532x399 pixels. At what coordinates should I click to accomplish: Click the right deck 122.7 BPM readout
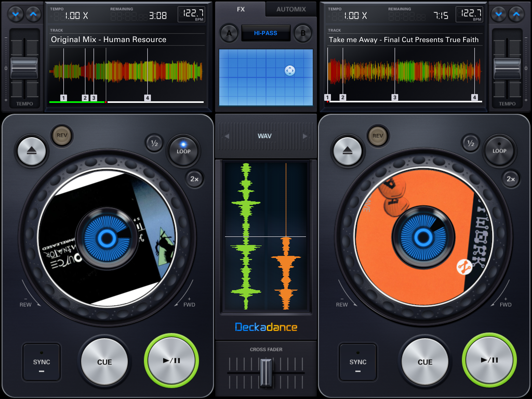470,14
